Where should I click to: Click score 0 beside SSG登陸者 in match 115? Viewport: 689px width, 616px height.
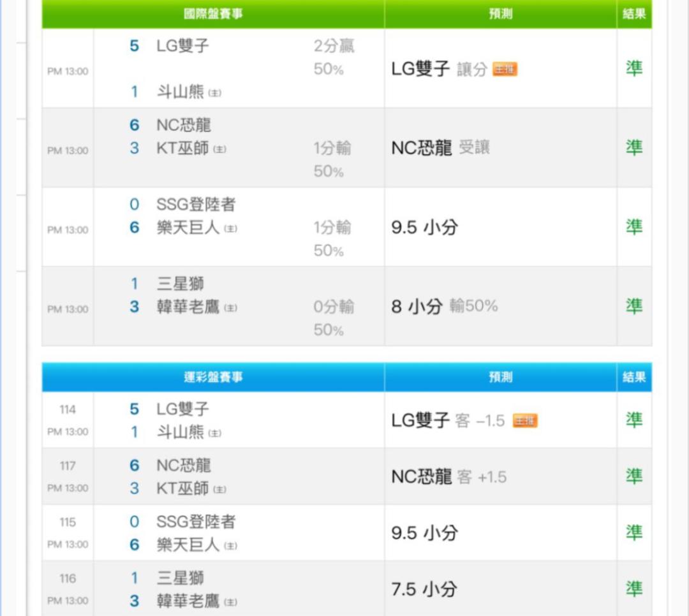point(135,522)
